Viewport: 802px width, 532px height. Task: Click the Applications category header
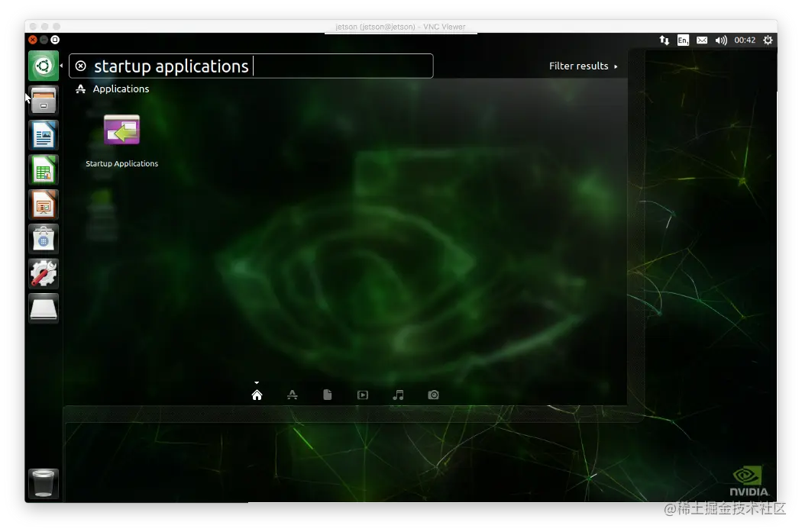pos(112,89)
